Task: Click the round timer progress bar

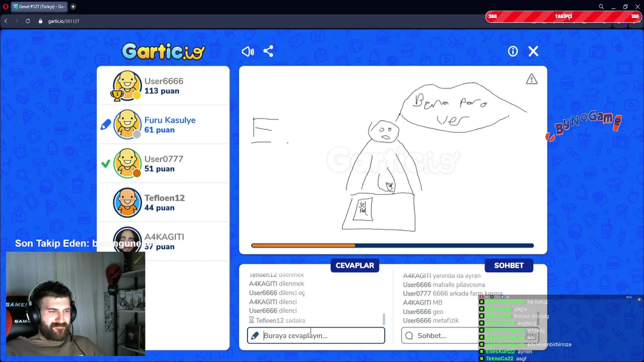Action: 392,245
